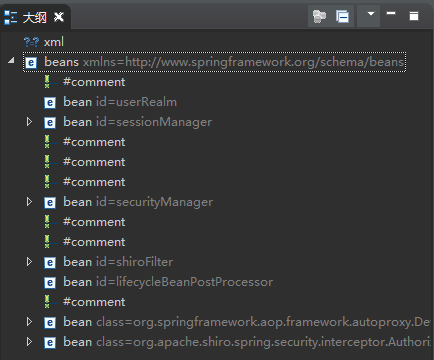434x360 pixels.
Task: Click the icon of bean shiroFilter
Action: [50, 263]
